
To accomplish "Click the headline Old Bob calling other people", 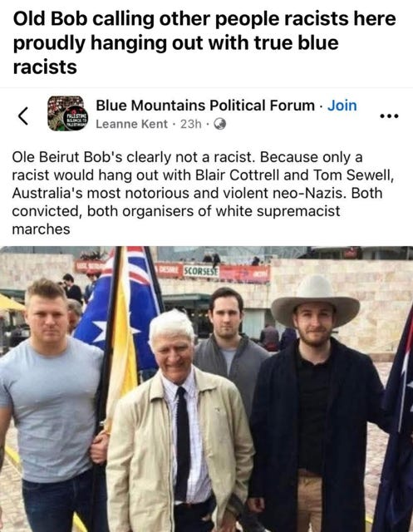I will [204, 42].
